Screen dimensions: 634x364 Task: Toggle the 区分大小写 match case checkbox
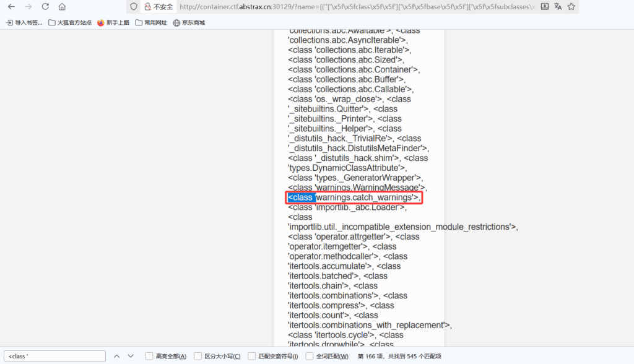click(x=198, y=356)
